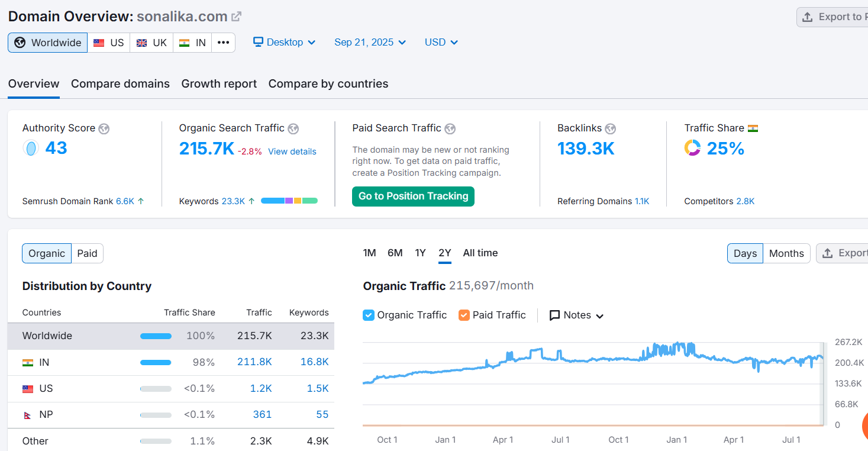This screenshot has width=868, height=451.
Task: Click the Worldwide traffic share bar
Action: pyautogui.click(x=156, y=336)
